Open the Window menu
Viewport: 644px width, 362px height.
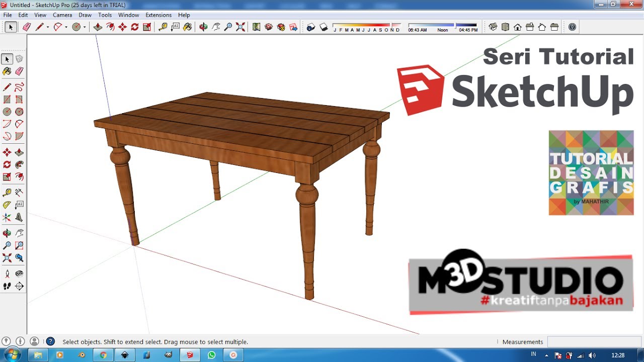pos(129,15)
